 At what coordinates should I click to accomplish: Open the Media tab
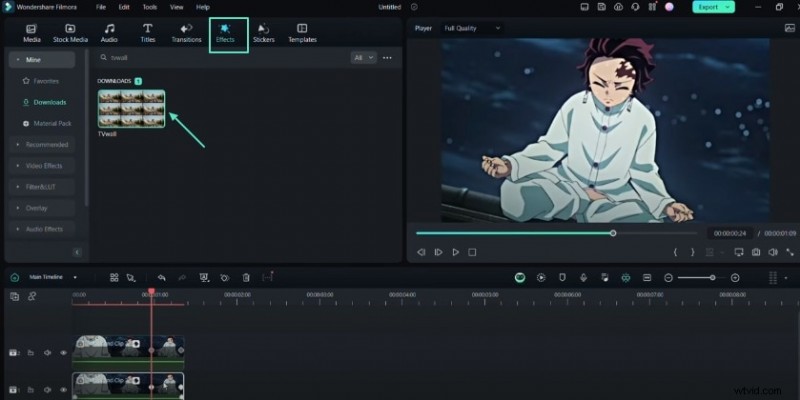click(x=32, y=33)
